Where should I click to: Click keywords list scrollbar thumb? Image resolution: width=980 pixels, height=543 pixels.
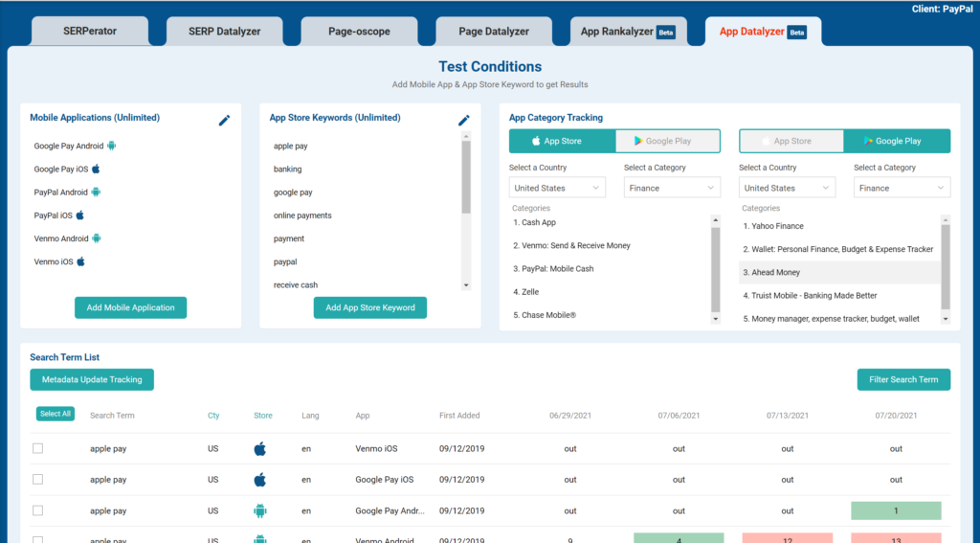pos(466,177)
